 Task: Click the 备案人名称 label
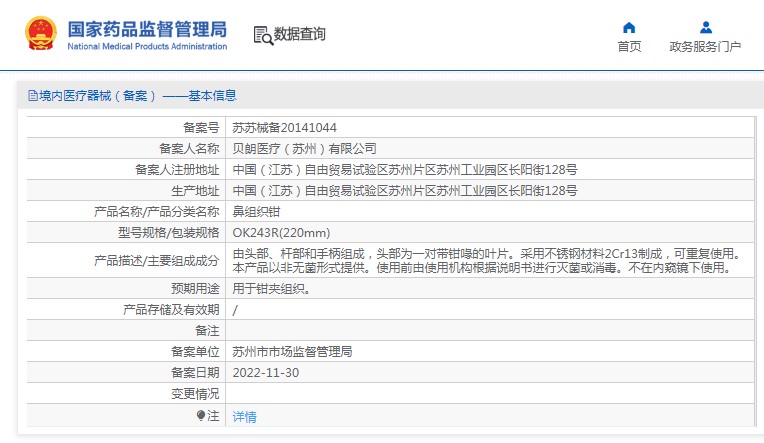tap(189, 149)
